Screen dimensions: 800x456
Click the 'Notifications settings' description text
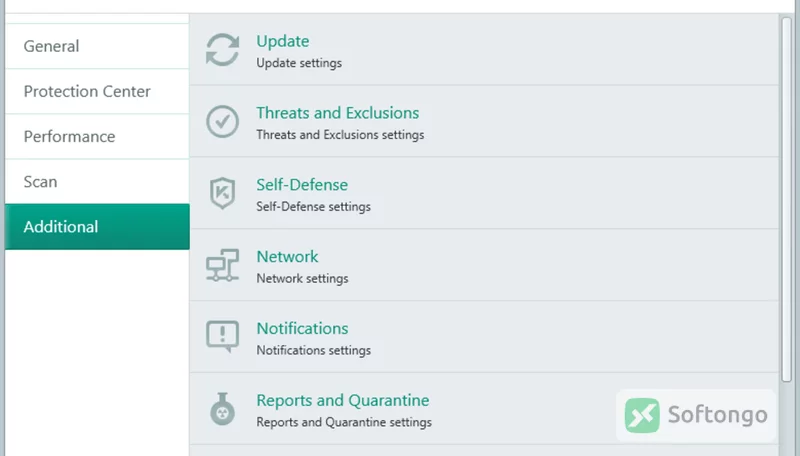click(314, 350)
